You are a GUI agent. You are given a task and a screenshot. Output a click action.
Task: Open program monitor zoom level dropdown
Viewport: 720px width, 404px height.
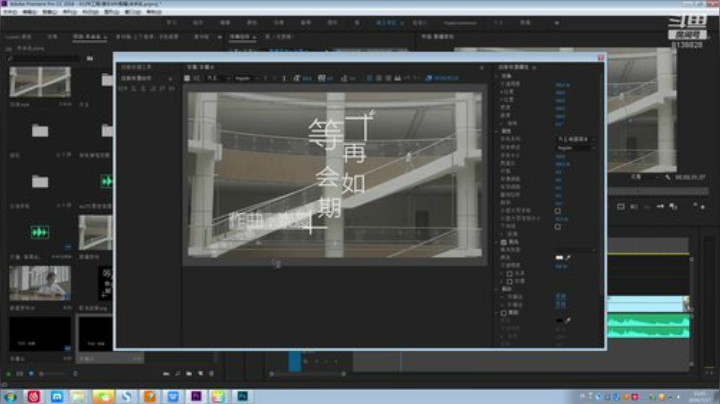[645, 177]
